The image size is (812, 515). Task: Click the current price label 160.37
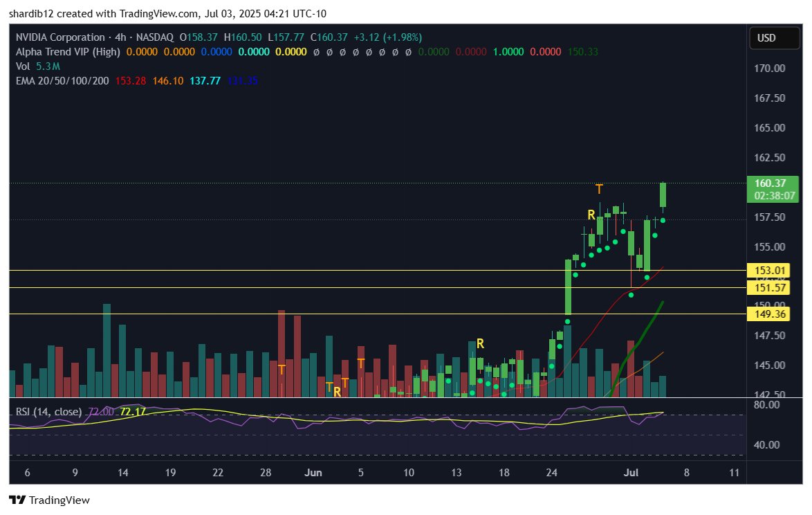pos(770,183)
